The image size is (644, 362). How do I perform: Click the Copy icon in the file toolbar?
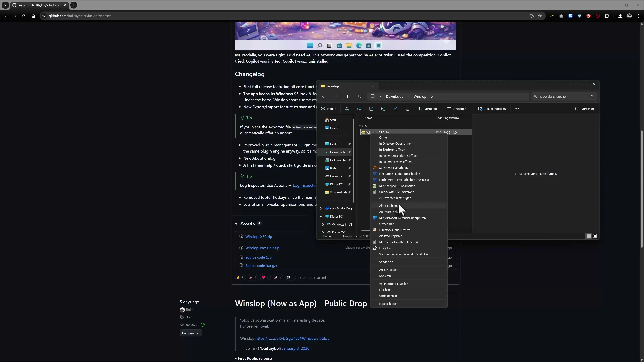(x=359, y=109)
